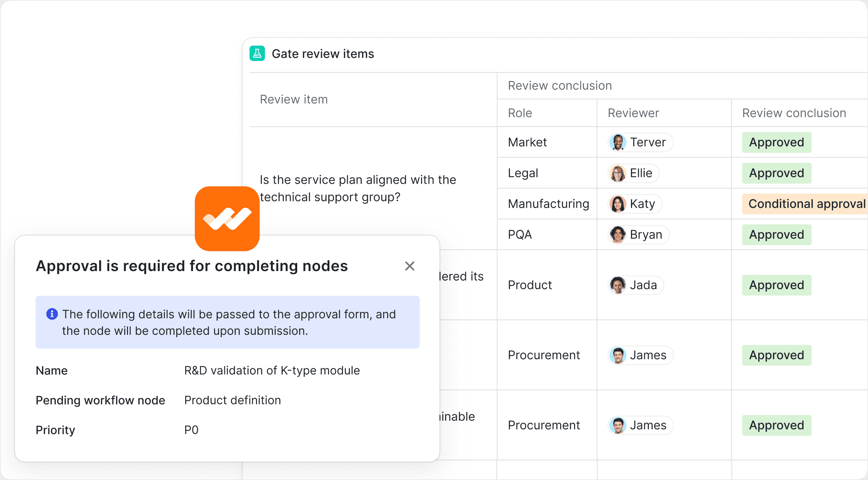The image size is (868, 480).
Task: Close the approval required dialog
Action: pyautogui.click(x=410, y=266)
